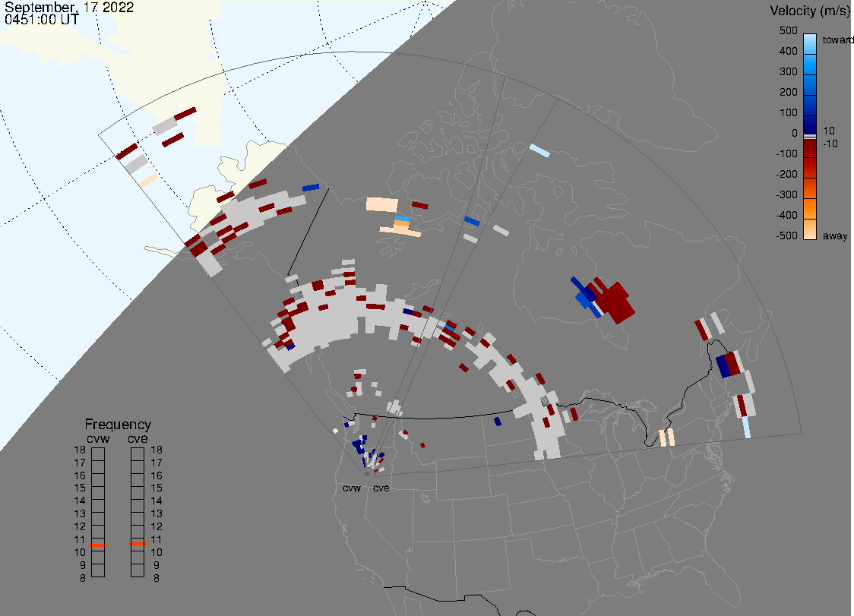Select the 200 label on the velocity scale
The width and height of the screenshot is (854, 616).
(x=789, y=92)
